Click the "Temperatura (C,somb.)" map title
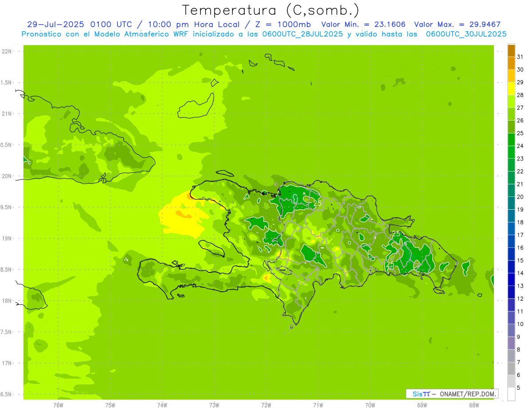This screenshot has width=532, height=411. [x=271, y=10]
